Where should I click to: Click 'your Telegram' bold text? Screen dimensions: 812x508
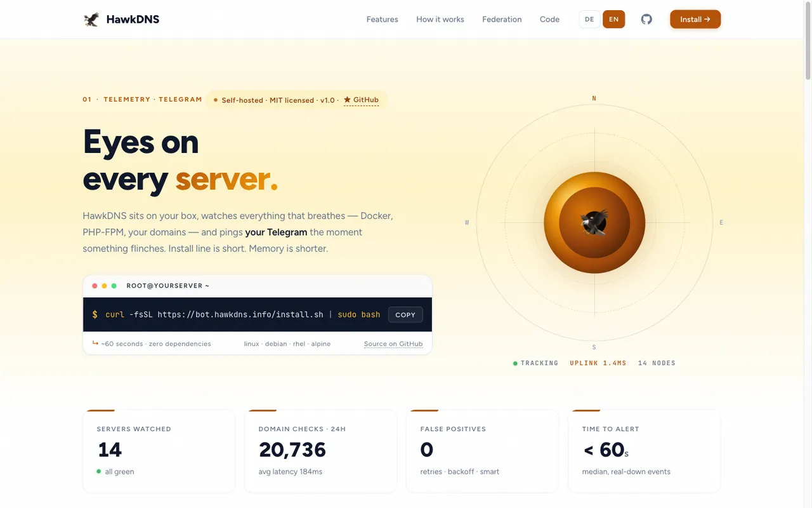pyautogui.click(x=276, y=232)
